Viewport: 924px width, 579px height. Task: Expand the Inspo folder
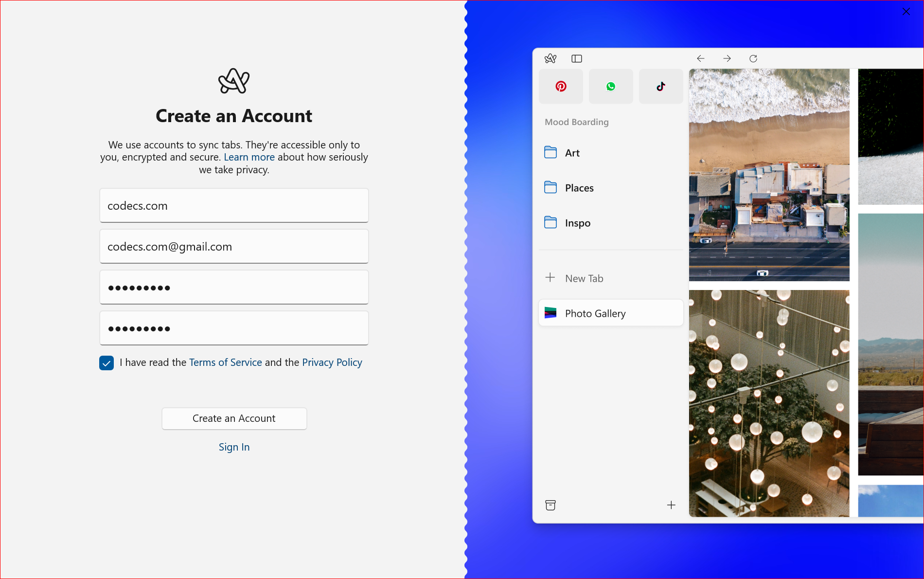pos(577,222)
